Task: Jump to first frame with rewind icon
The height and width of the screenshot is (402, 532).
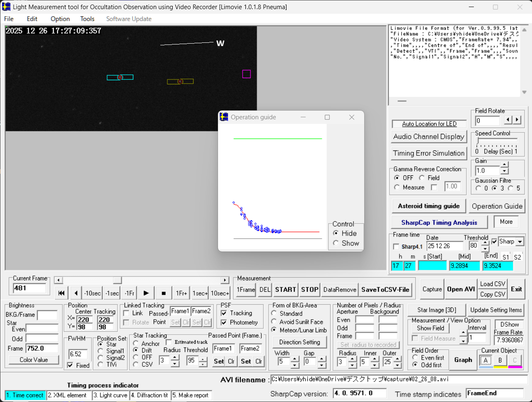Action: coord(61,293)
